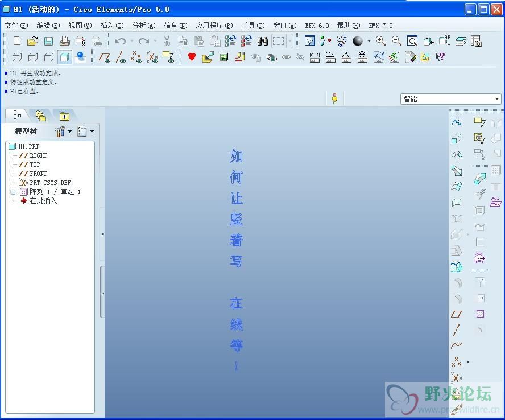
Task: Switch to the model tree tab
Action: (x=17, y=115)
